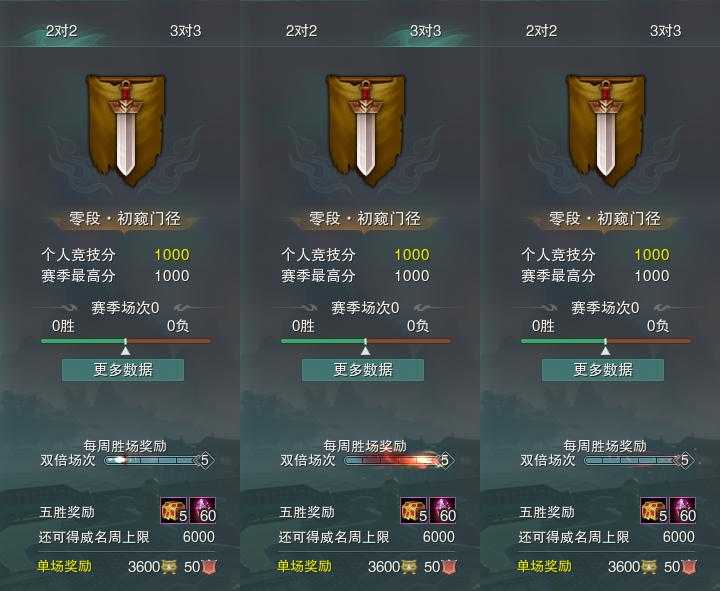The width and height of the screenshot is (720, 591).
Task: Click the sword banner emblem in middle panel
Action: point(366,130)
